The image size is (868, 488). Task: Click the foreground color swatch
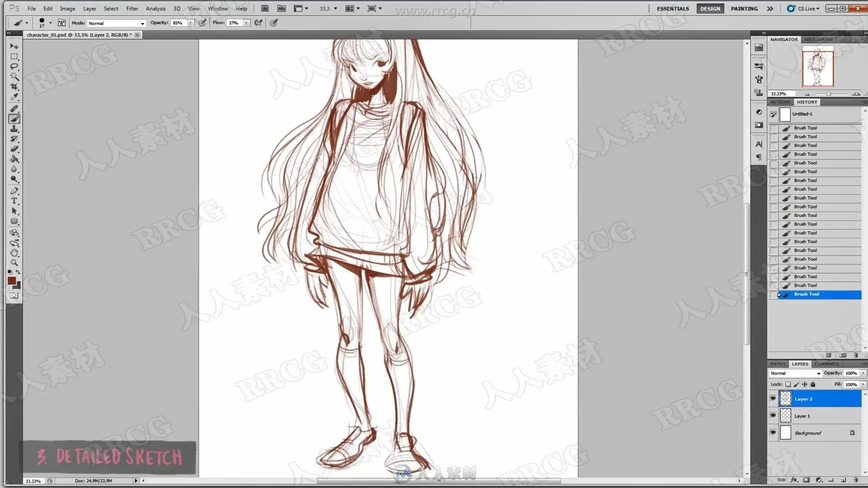[12, 281]
